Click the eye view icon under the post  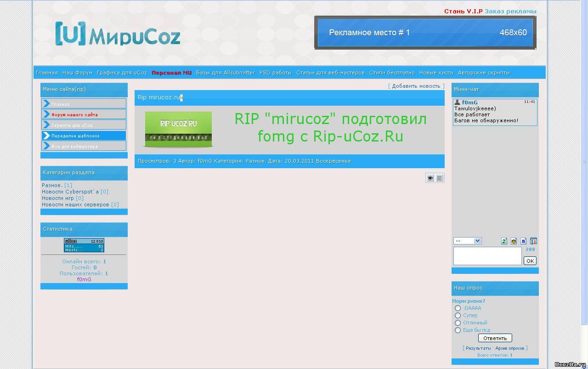click(x=430, y=178)
